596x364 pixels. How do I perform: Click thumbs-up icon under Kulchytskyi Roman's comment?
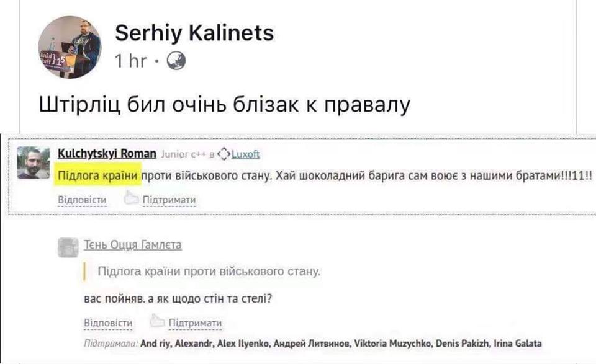click(130, 199)
